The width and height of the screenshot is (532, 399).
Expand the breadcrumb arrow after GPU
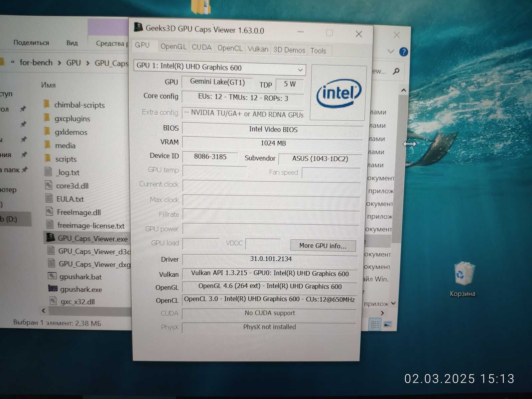coord(88,63)
